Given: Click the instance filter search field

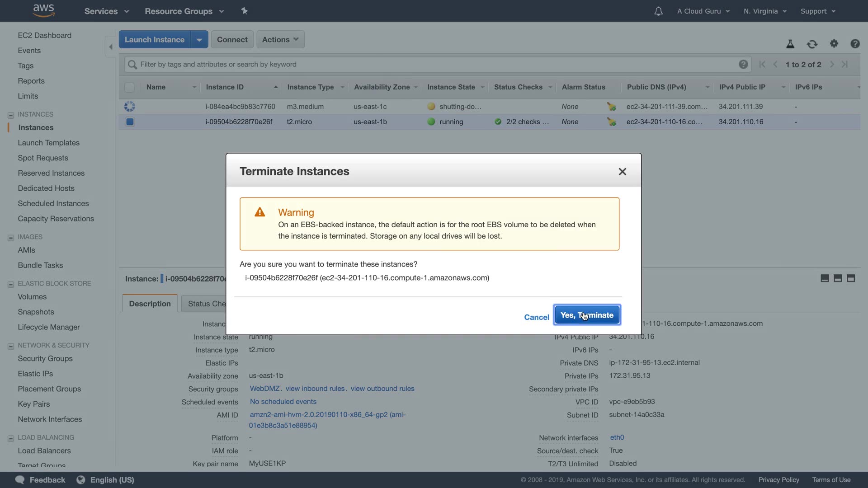Looking at the screenshot, I should (434, 64).
